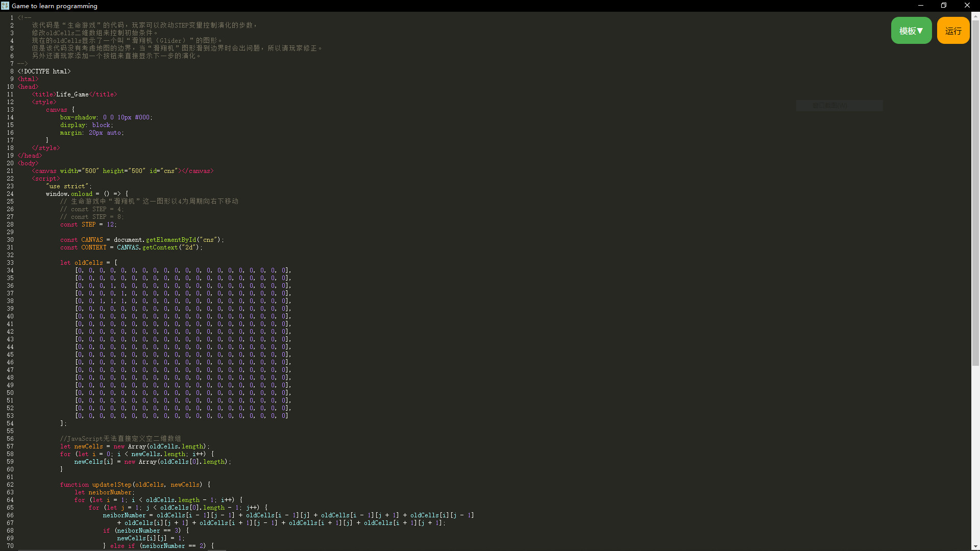Click the 运行 run button
The width and height of the screenshot is (980, 551).
point(952,30)
